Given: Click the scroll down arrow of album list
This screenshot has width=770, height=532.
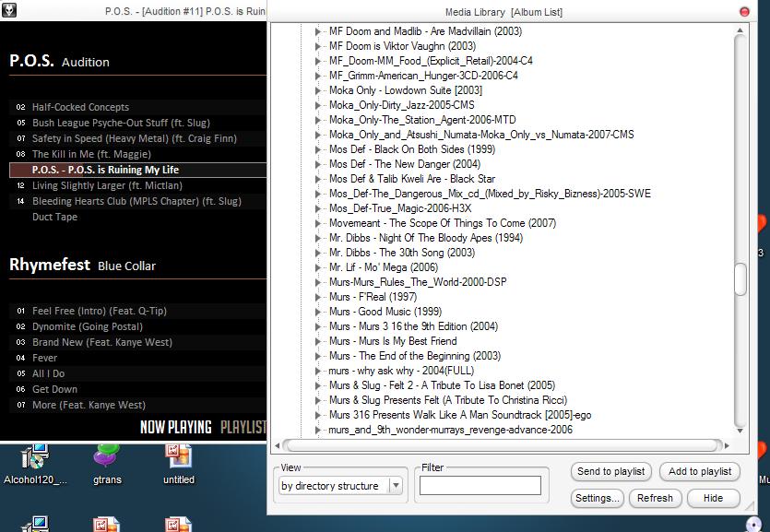Looking at the screenshot, I should [x=740, y=431].
